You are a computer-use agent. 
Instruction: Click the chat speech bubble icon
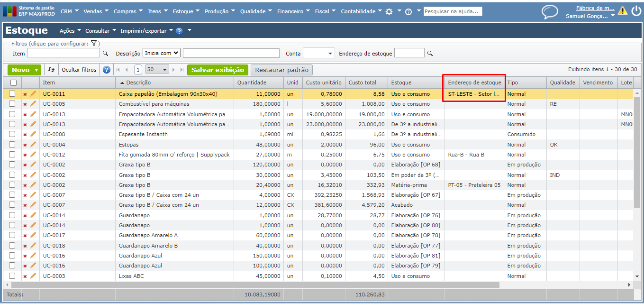tap(550, 11)
